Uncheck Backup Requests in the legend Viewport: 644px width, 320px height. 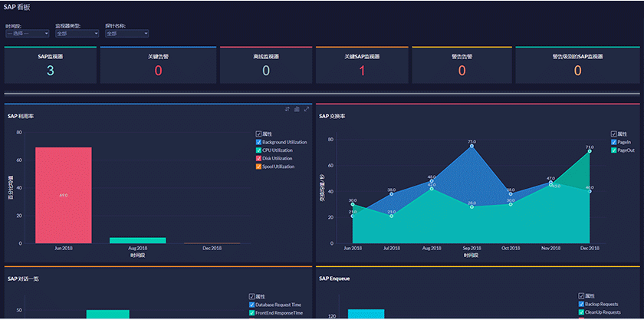pyautogui.click(x=581, y=304)
